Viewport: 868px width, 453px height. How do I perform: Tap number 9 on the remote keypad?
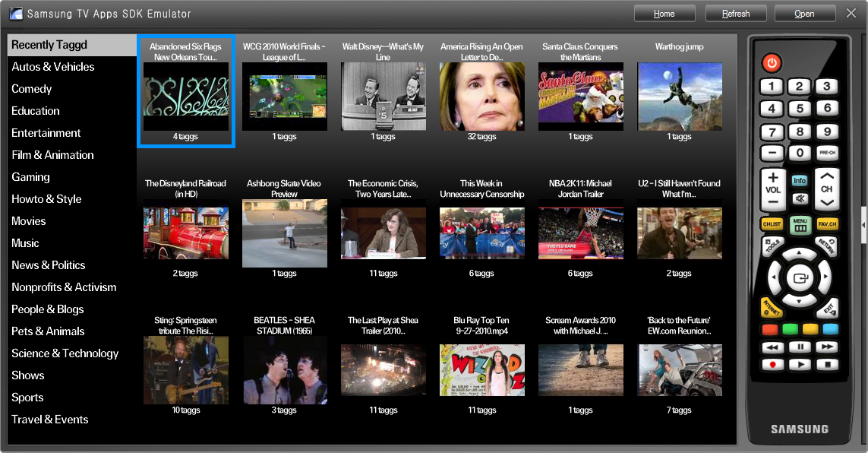click(x=827, y=131)
